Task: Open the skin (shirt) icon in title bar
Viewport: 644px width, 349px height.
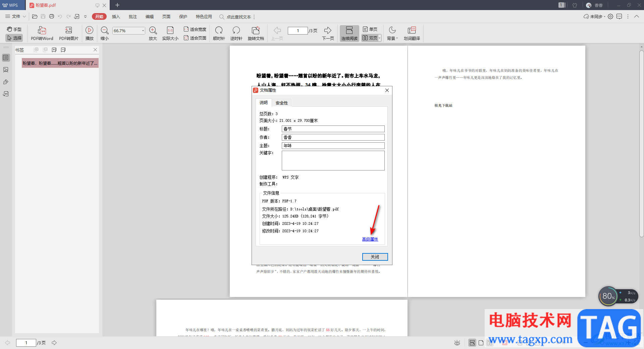Action: click(x=575, y=5)
